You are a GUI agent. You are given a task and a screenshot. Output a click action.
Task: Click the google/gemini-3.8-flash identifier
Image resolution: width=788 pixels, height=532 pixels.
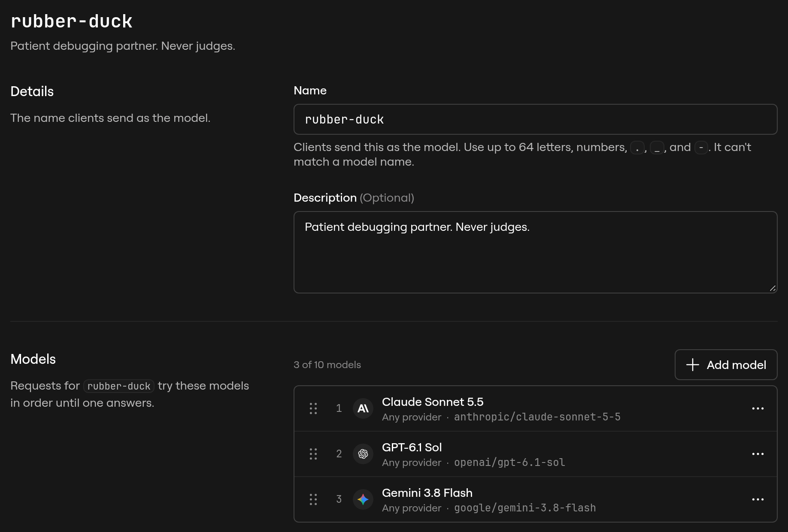pyautogui.click(x=525, y=508)
